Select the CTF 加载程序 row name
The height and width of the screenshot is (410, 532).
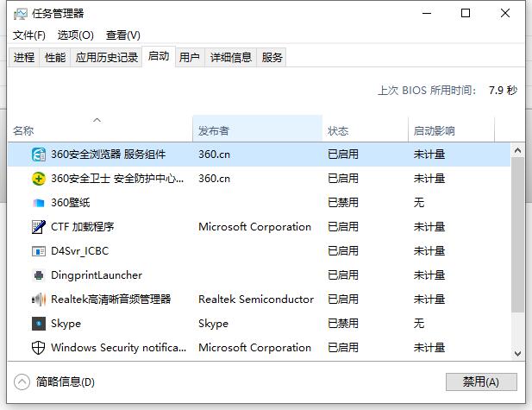(x=83, y=227)
